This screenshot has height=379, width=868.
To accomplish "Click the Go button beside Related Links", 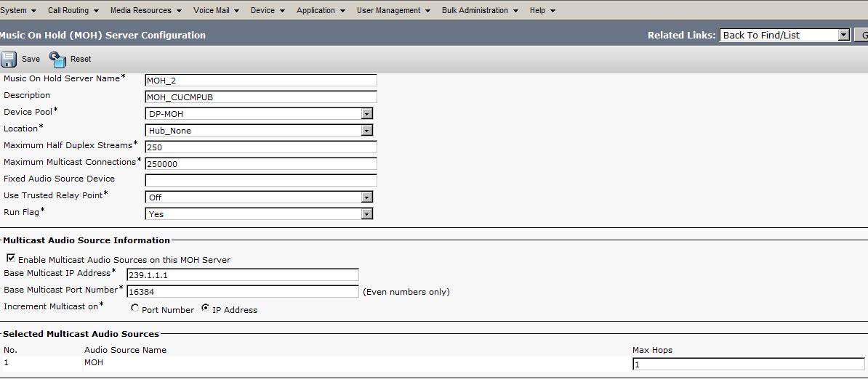I will pyautogui.click(x=862, y=35).
